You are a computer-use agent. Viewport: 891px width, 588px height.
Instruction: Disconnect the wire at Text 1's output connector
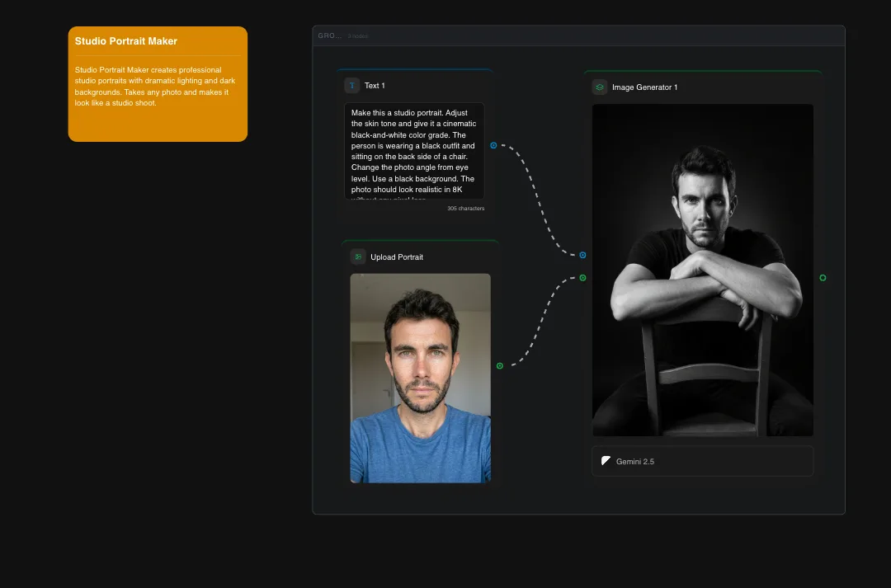[x=493, y=145]
